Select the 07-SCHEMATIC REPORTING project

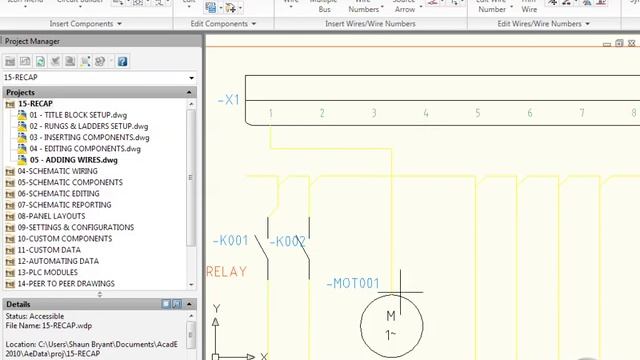[x=64, y=205]
